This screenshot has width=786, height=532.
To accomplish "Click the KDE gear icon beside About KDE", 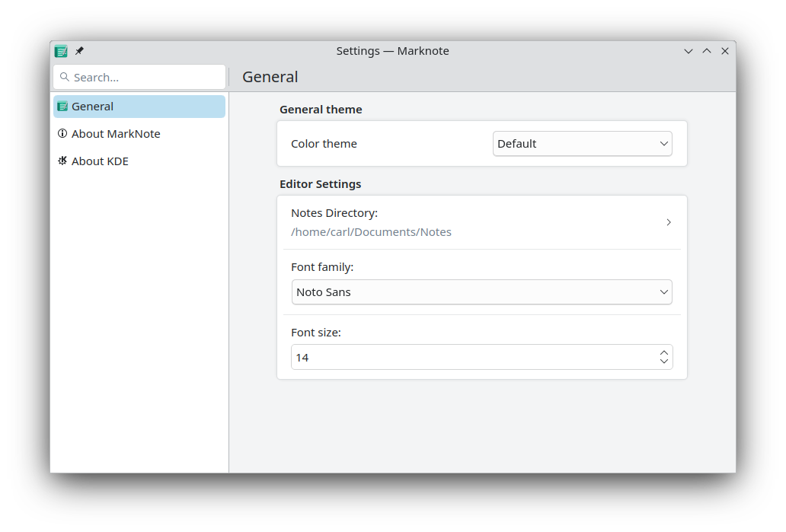I will tap(62, 161).
